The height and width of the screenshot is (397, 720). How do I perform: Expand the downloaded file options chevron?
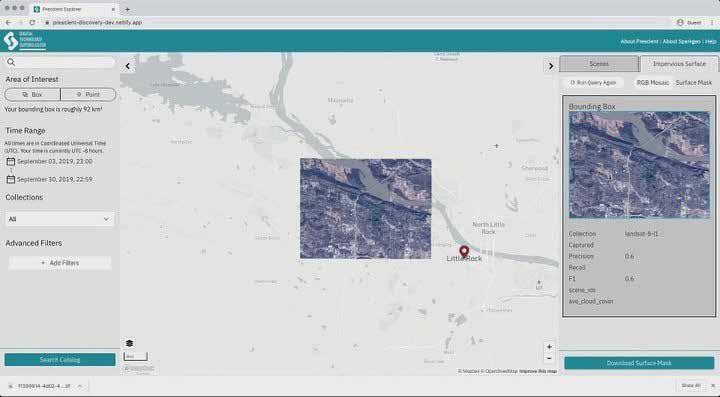(80, 386)
